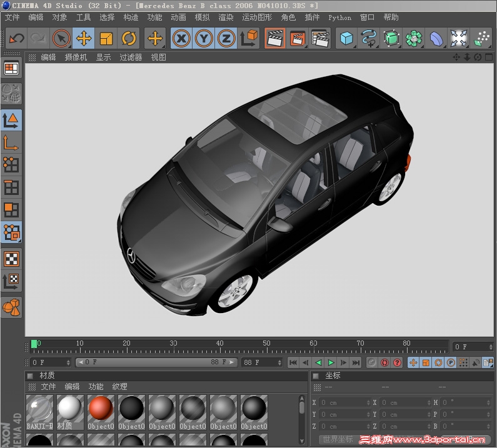The height and width of the screenshot is (448, 497).
Task: Open the viewport 摄像机 menu
Action: click(x=76, y=57)
